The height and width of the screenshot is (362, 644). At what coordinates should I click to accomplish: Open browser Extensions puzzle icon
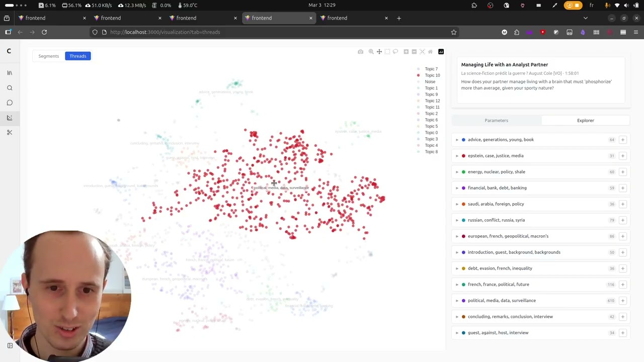(517, 32)
